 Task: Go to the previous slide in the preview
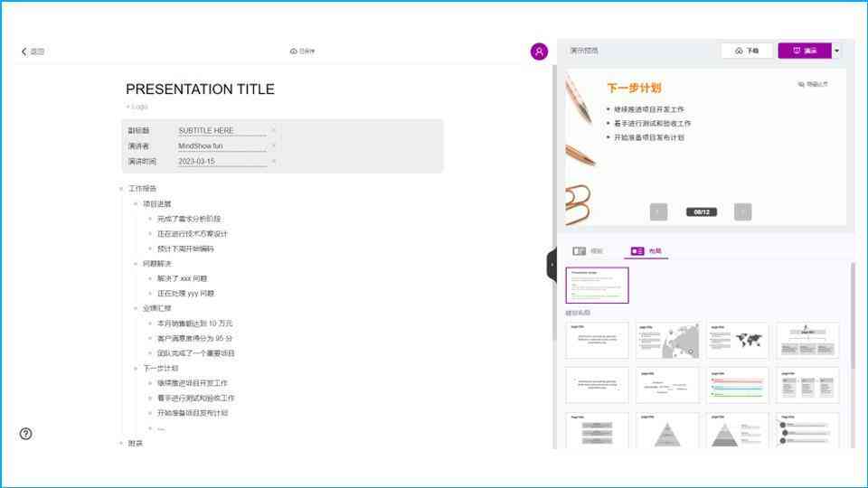(x=658, y=211)
